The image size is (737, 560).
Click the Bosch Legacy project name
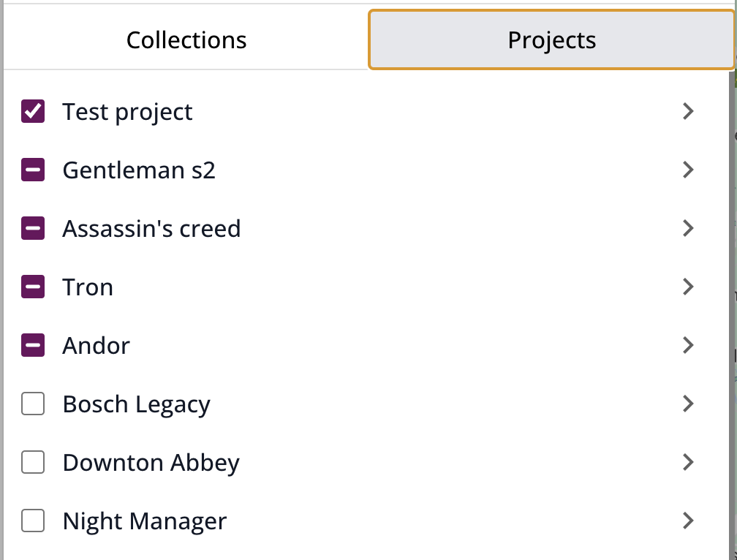136,404
